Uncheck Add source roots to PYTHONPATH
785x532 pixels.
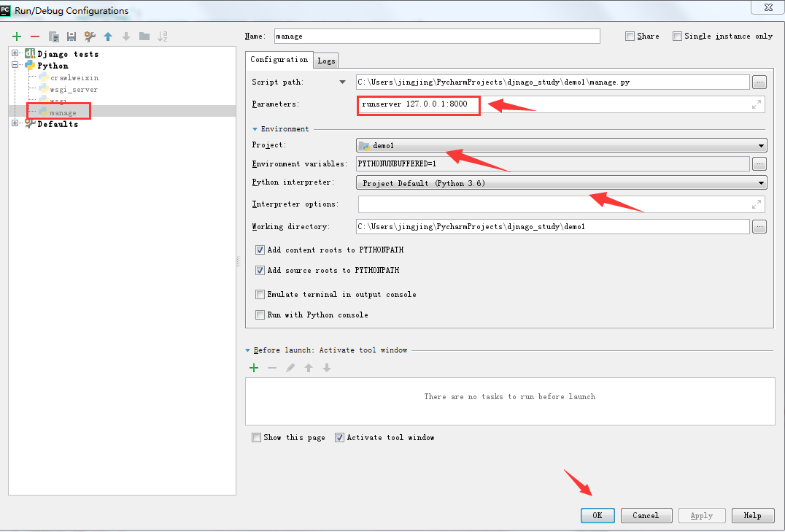click(x=260, y=271)
